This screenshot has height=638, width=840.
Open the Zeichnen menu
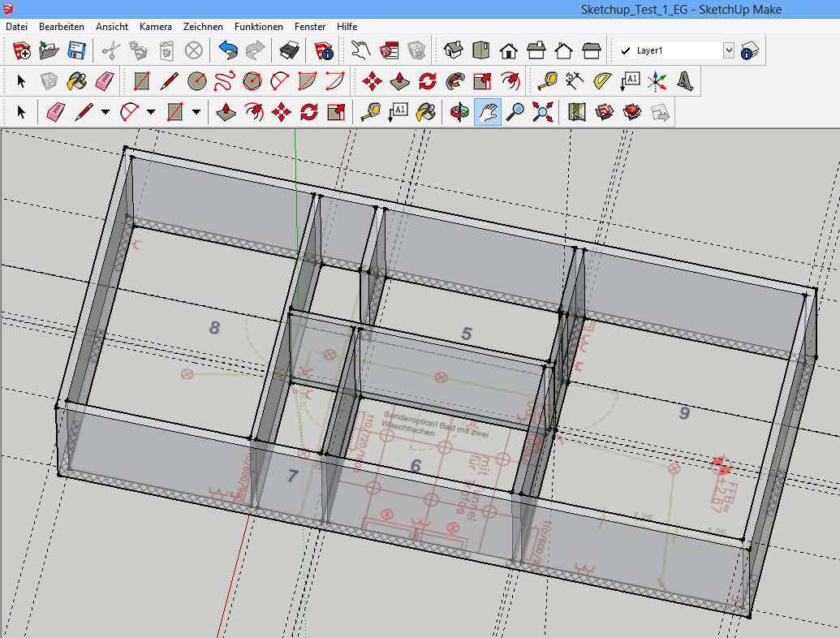point(203,26)
